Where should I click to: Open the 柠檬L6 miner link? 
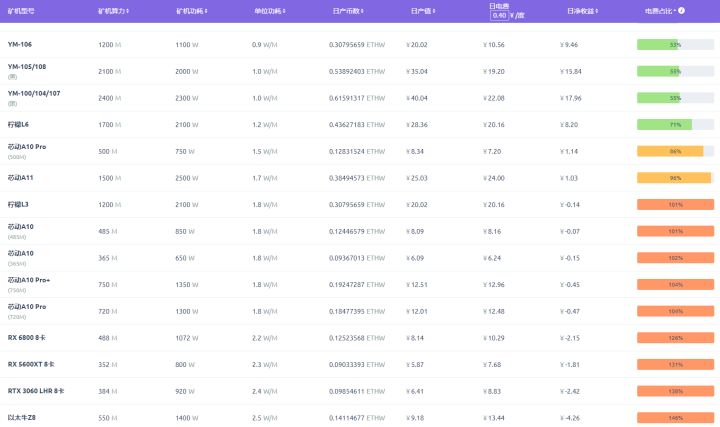tap(21, 124)
